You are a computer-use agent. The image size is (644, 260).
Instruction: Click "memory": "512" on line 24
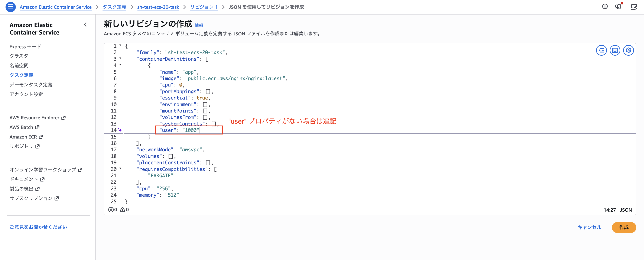click(x=158, y=195)
